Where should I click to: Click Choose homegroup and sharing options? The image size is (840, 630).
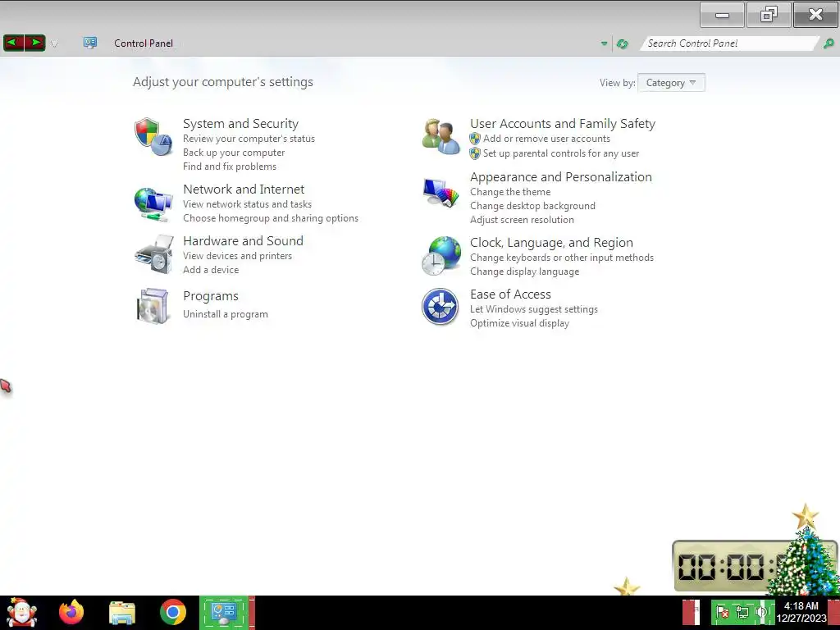click(271, 218)
